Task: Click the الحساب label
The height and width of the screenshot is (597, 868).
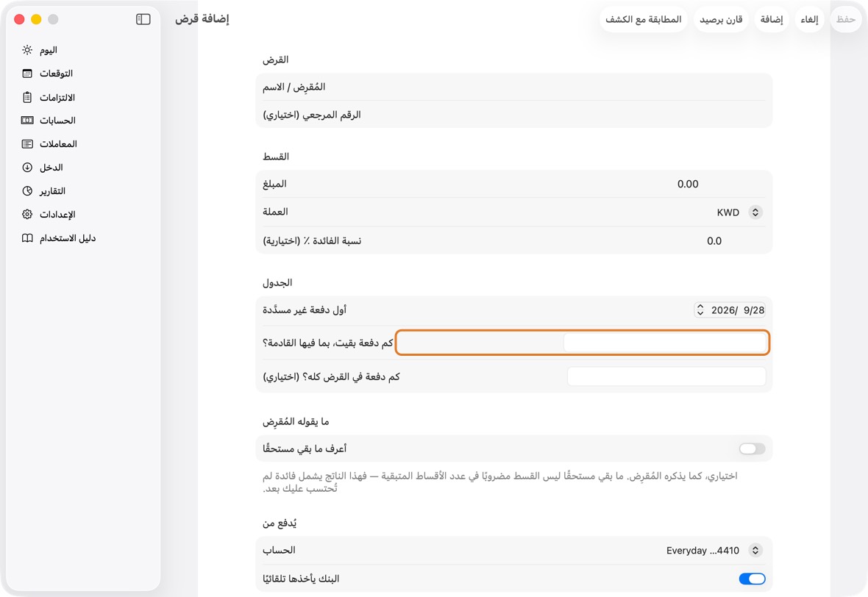Action: 279,550
